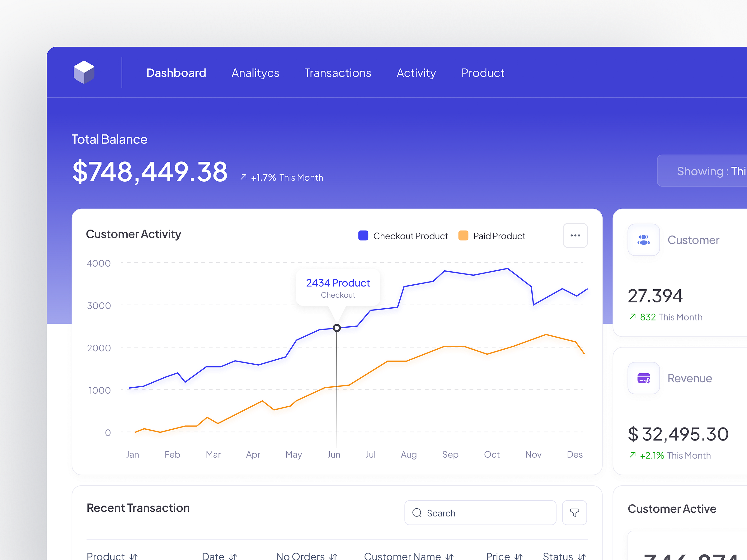The width and height of the screenshot is (747, 560).
Task: Click the blue Checkout Product color swatch
Action: [363, 236]
